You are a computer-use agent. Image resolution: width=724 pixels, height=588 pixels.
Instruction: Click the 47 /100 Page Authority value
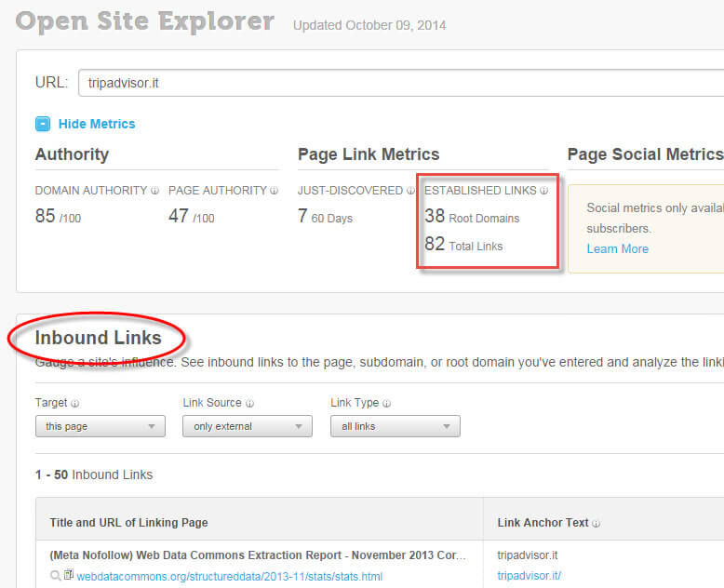coord(192,216)
